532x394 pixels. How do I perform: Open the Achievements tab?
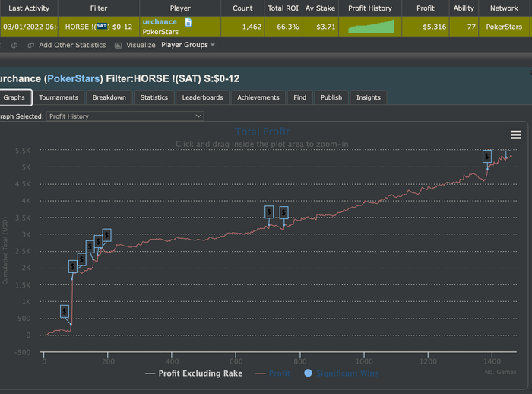tap(258, 97)
